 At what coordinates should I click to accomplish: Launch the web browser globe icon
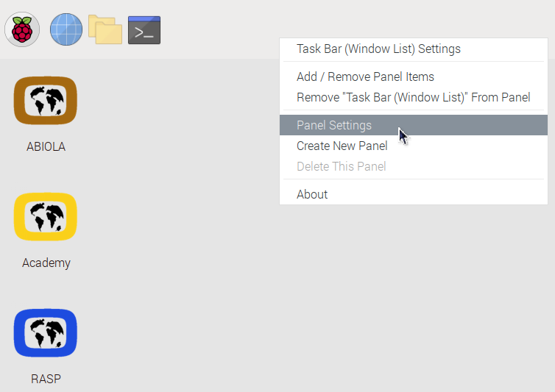[66, 29]
